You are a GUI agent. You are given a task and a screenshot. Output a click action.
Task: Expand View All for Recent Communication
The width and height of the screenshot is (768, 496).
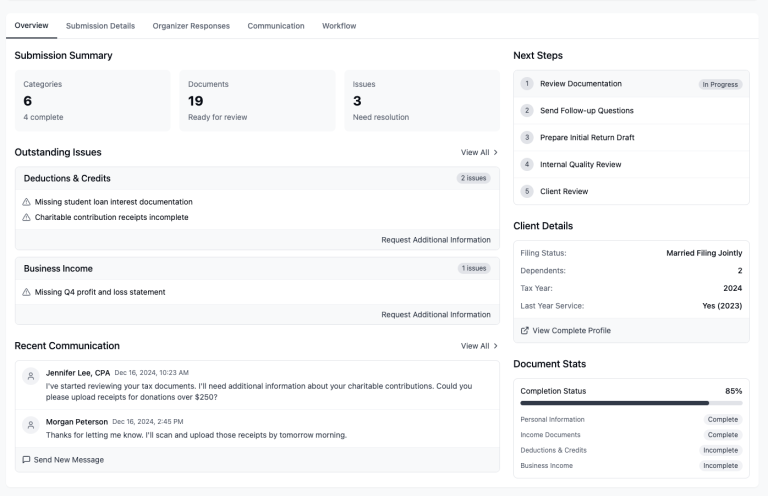coord(479,346)
